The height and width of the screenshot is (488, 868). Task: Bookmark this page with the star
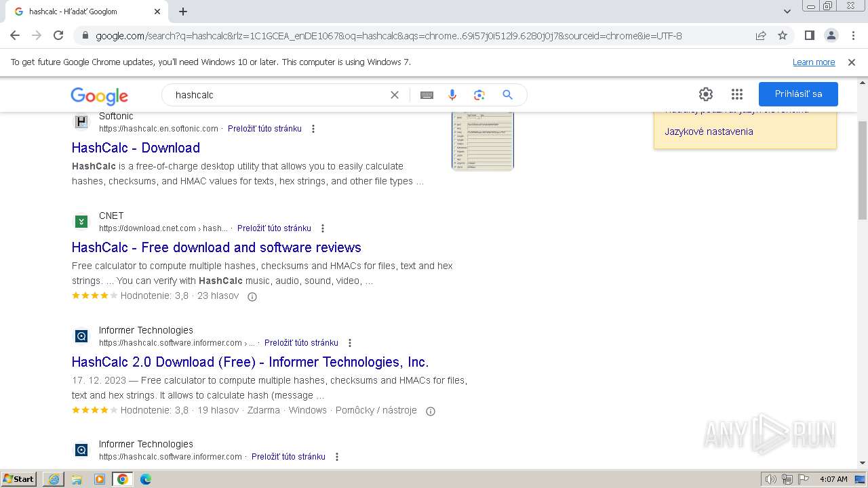(783, 35)
